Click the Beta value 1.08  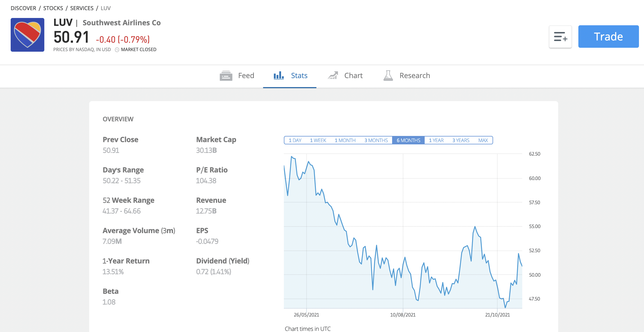tap(109, 302)
